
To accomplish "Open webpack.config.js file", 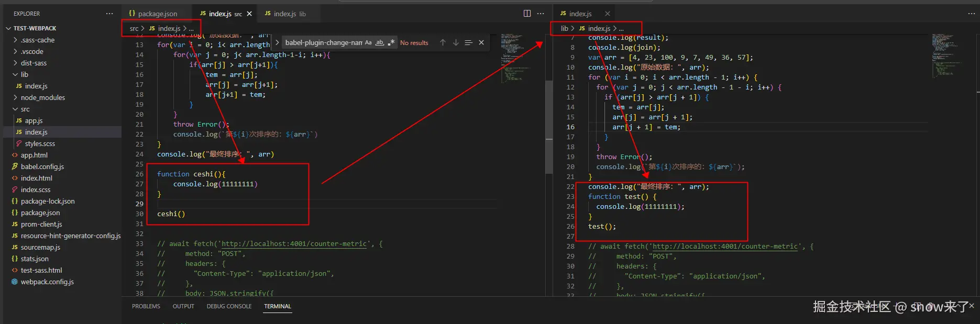I will tap(47, 282).
